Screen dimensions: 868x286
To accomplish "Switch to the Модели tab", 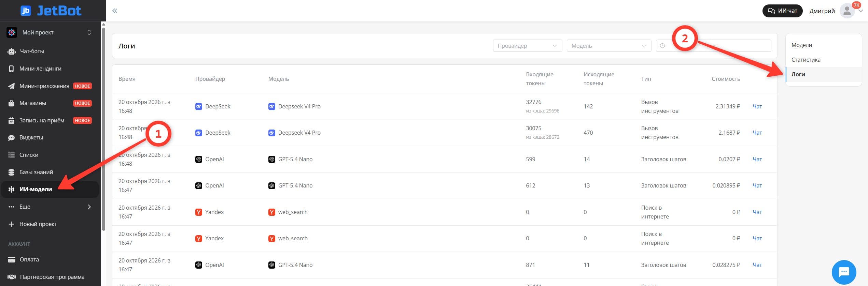I will coord(801,45).
